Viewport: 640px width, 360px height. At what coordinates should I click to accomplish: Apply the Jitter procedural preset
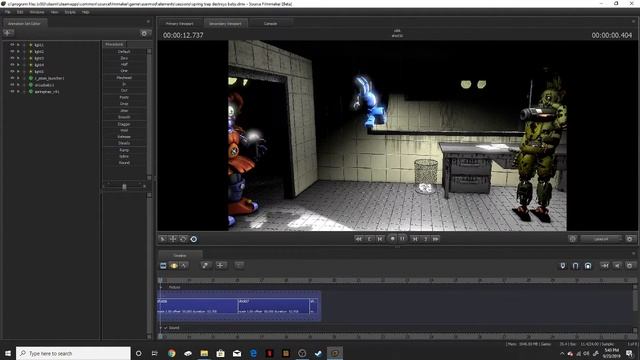[x=124, y=110]
